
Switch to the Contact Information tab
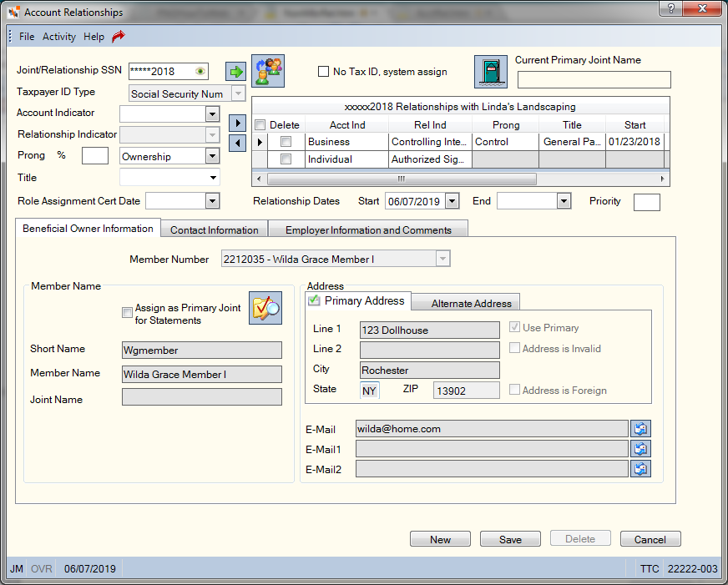(x=214, y=229)
